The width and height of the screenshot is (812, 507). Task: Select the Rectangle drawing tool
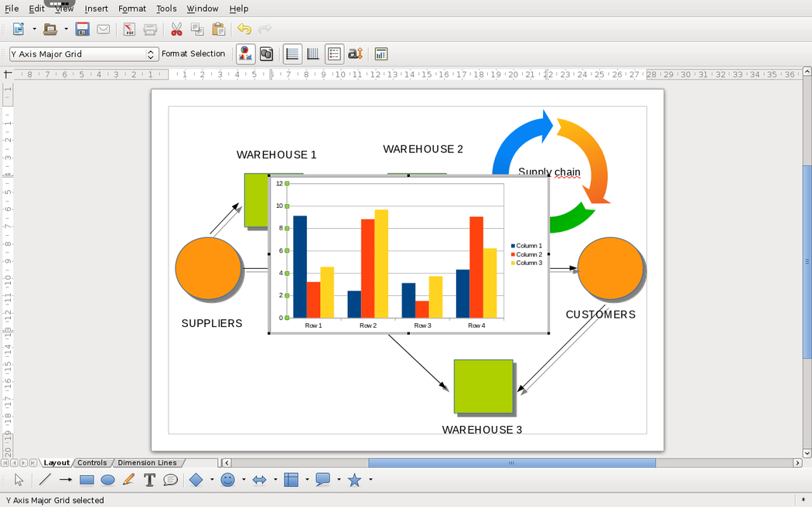click(87, 480)
